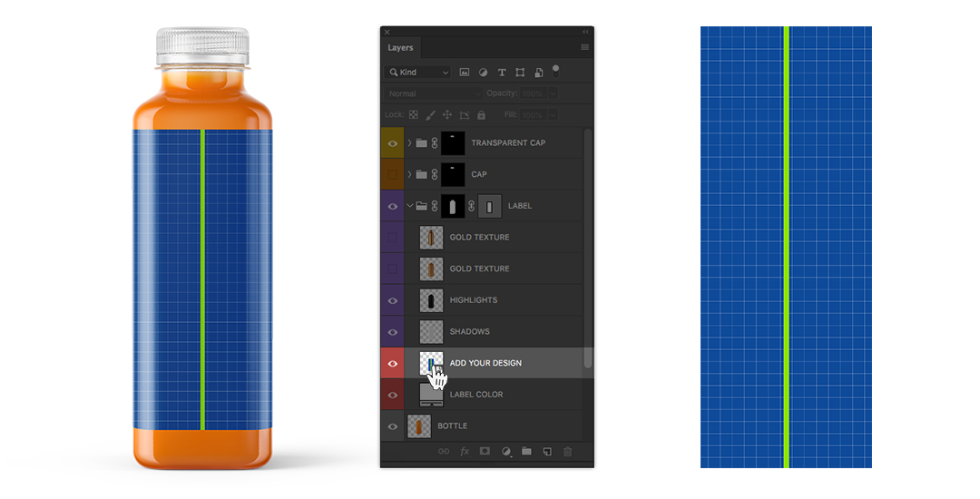Hide the LABEL COLOR layer
The height and width of the screenshot is (499, 980).
coord(393,396)
